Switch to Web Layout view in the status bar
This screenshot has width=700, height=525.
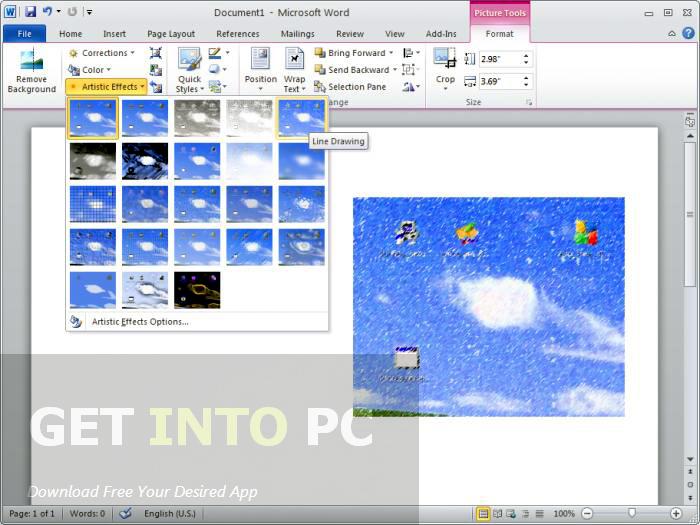511,514
